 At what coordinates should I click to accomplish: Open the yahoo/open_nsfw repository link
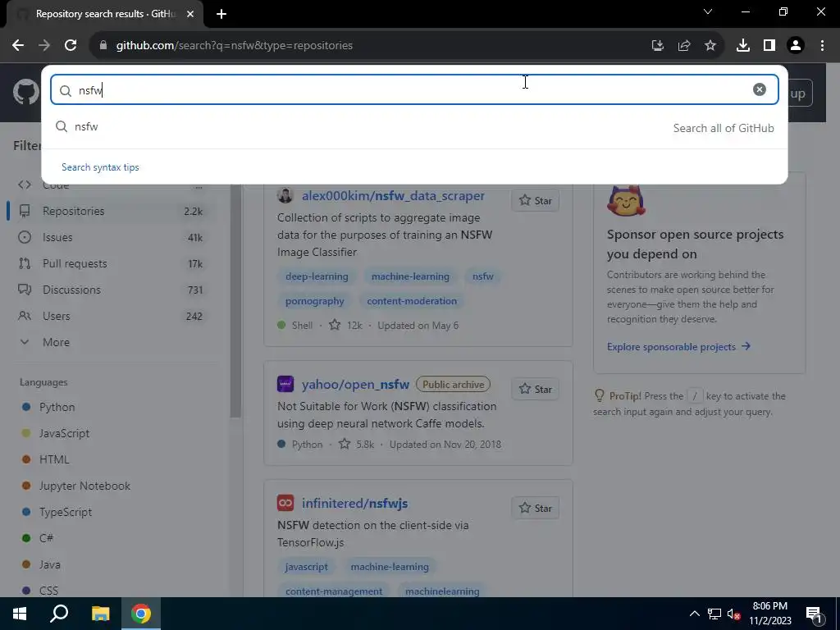click(x=356, y=384)
